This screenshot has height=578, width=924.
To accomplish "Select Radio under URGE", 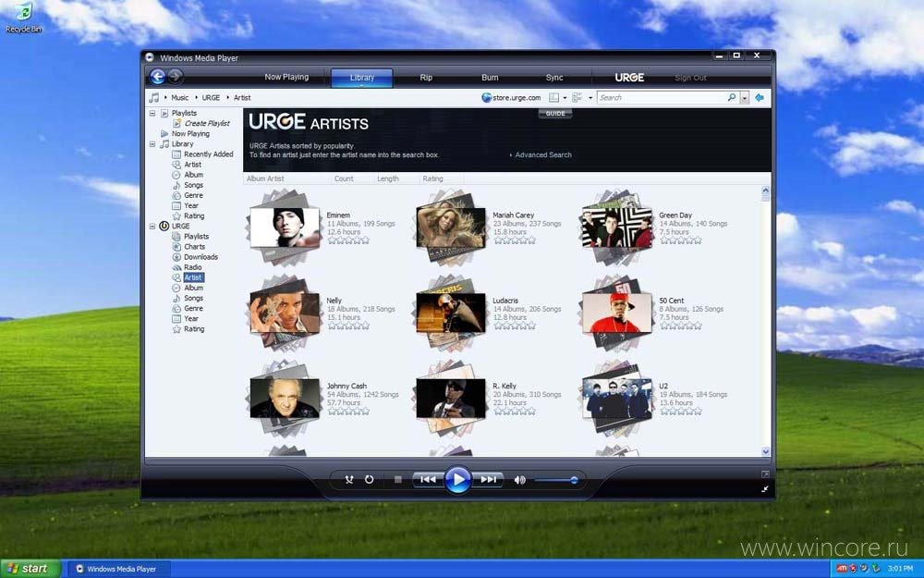I will pos(193,267).
